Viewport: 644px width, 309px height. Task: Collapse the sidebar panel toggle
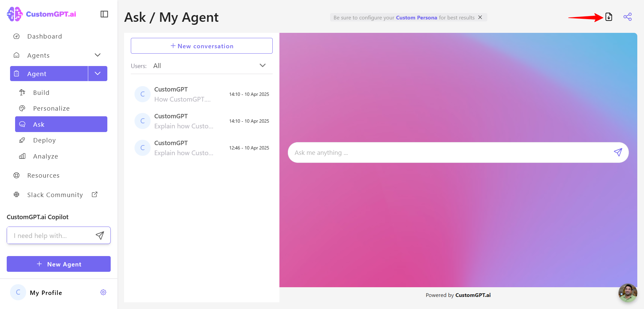coord(104,14)
